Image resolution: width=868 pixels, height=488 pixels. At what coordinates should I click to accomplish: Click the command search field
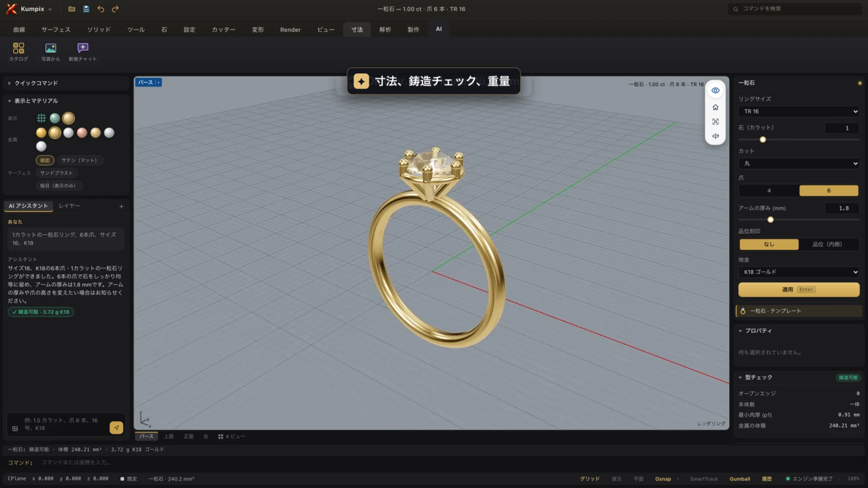click(x=795, y=9)
